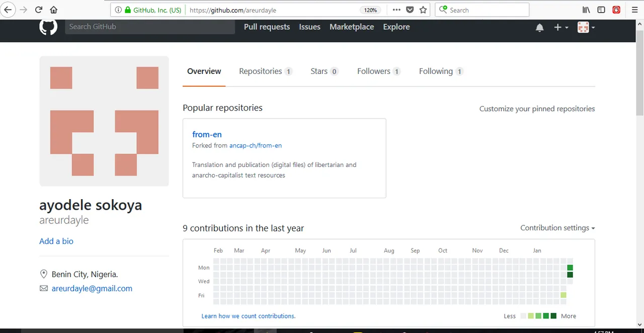Open Explore in header
644x333 pixels.
(396, 27)
